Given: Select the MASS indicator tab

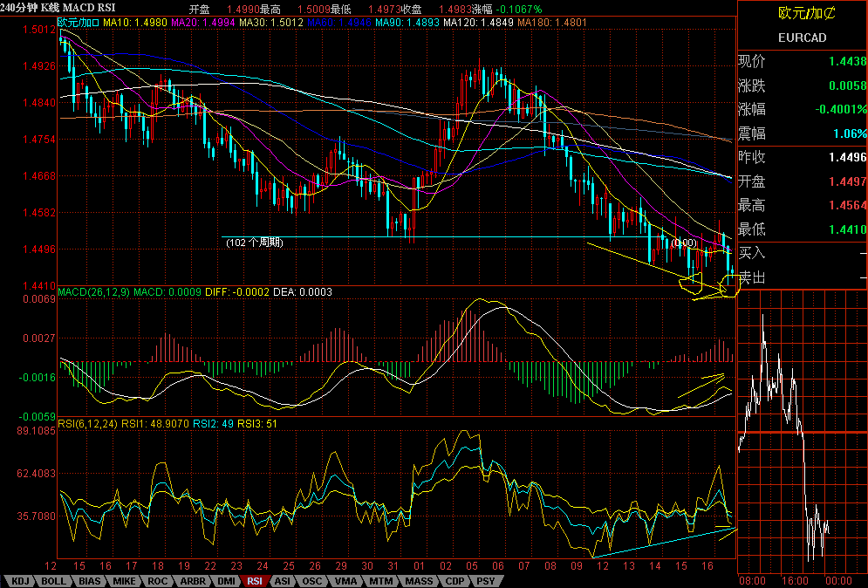Looking at the screenshot, I should pyautogui.click(x=419, y=581).
